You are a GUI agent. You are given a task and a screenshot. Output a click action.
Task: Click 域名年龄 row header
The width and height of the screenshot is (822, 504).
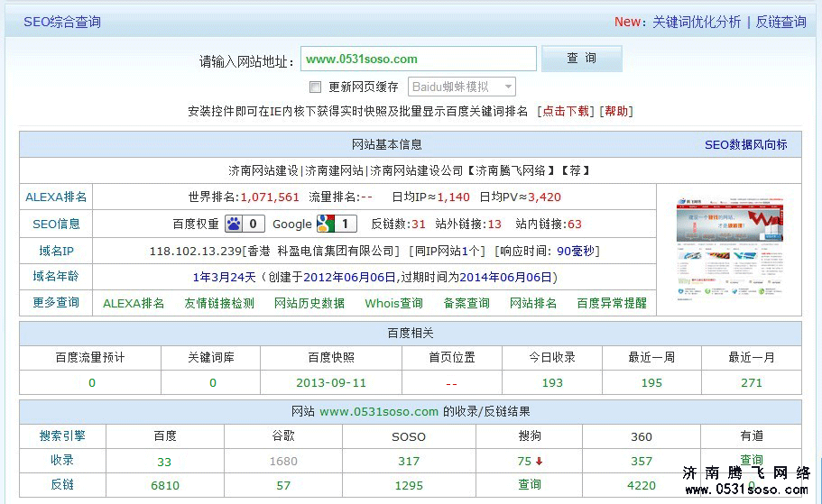tap(56, 276)
